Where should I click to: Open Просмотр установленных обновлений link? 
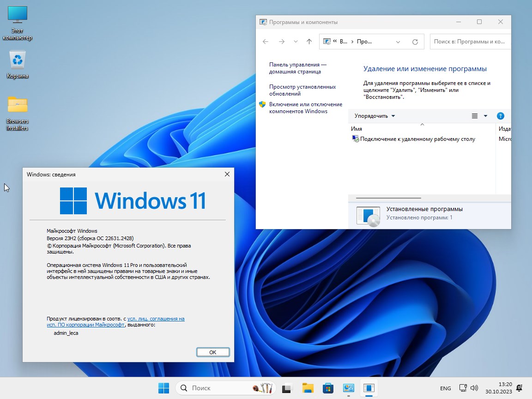[x=302, y=90]
